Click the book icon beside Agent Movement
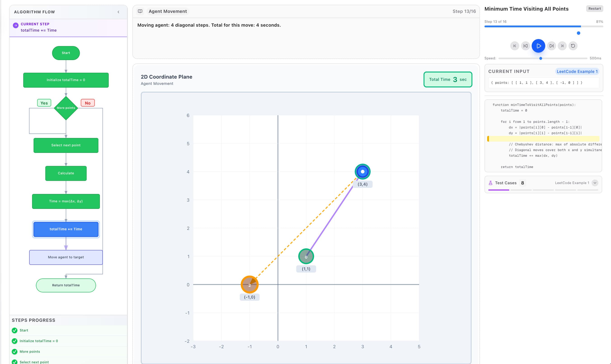Viewport: 611px width, 364px height. pos(140,11)
